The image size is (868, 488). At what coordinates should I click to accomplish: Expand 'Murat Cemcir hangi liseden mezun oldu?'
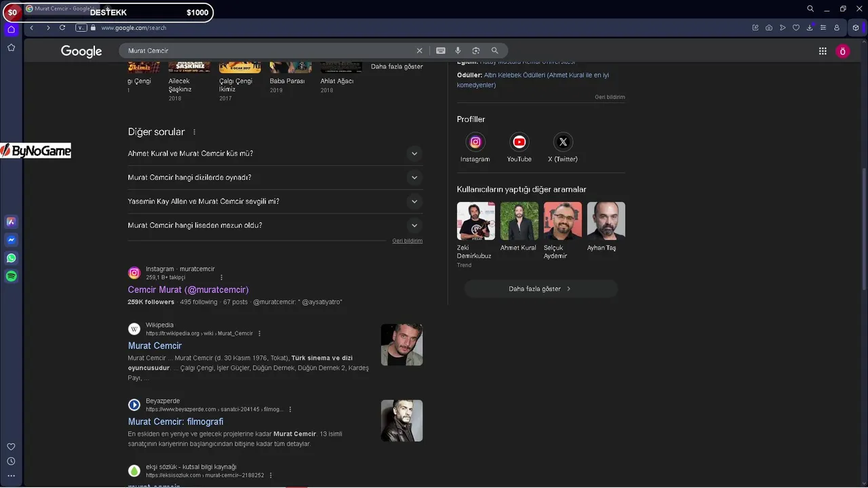[x=275, y=225]
